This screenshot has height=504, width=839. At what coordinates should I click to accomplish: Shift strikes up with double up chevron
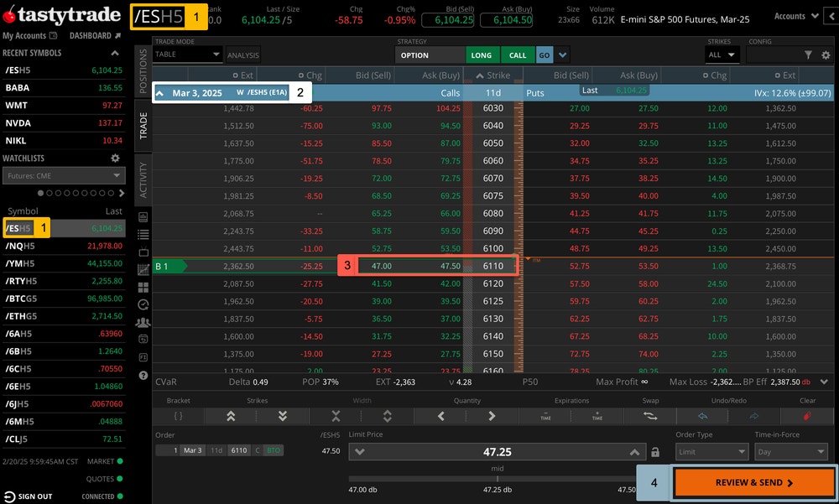click(231, 416)
